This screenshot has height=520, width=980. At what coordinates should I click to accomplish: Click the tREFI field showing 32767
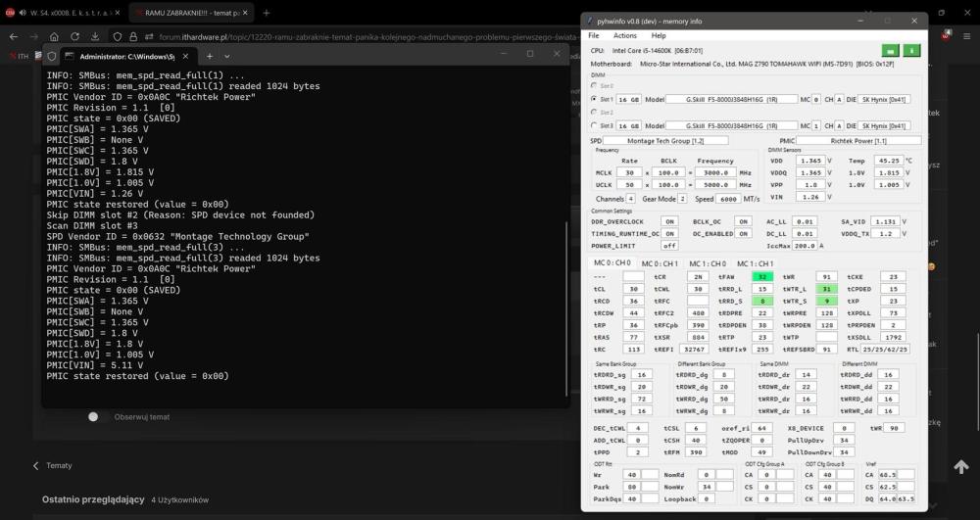695,350
